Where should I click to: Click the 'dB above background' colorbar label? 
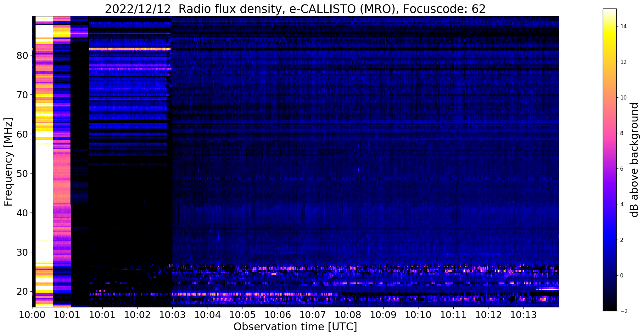[635, 160]
